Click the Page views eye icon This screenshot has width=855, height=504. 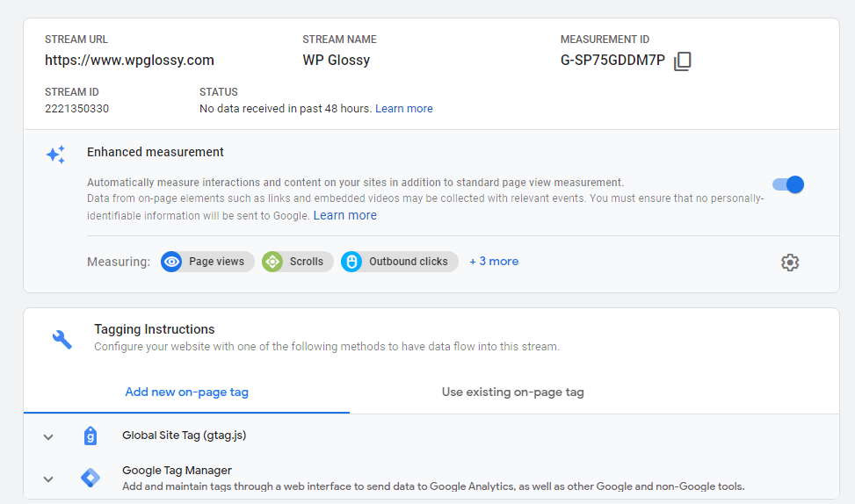(x=171, y=262)
